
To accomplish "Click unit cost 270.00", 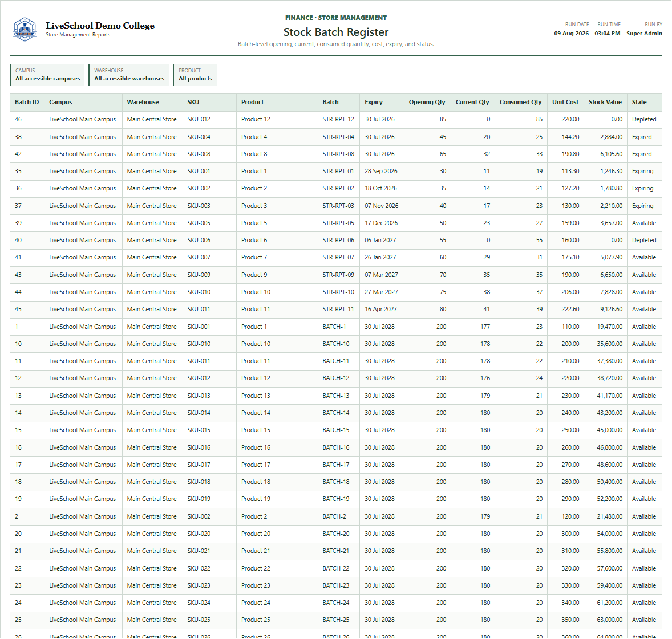I will [x=570, y=465].
